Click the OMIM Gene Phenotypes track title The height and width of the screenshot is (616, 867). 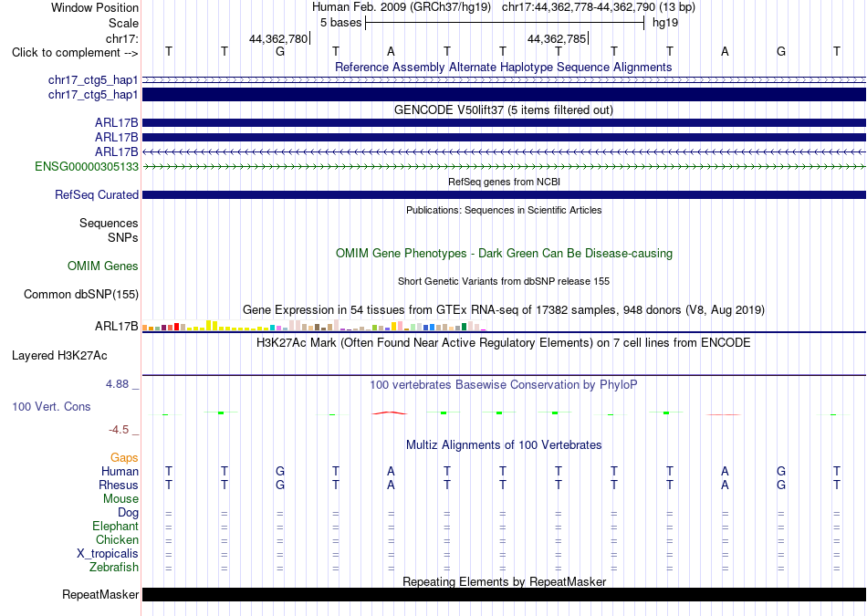504,254
